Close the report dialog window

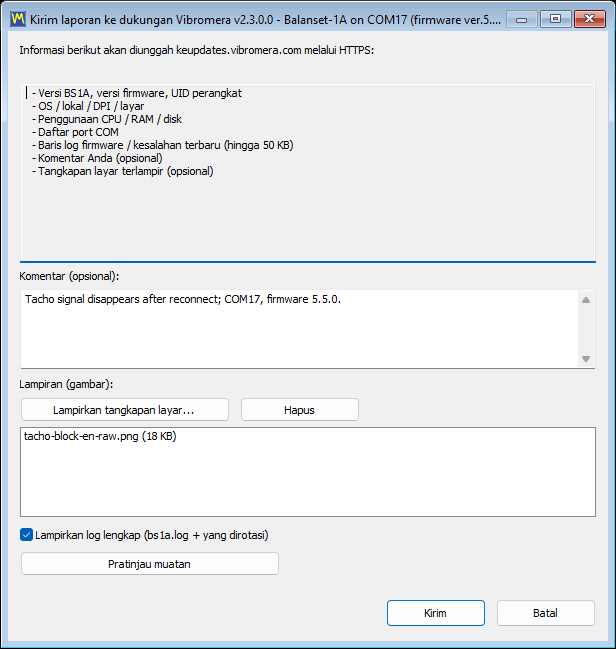(590, 19)
